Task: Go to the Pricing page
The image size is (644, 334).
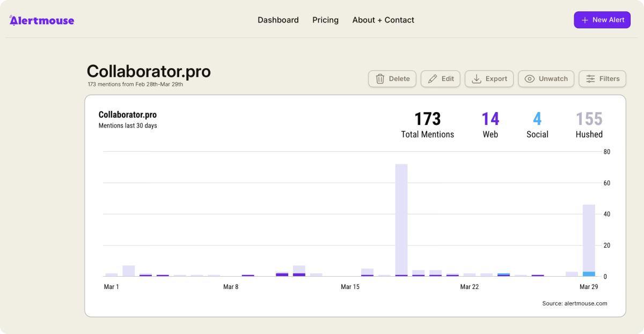Action: 325,20
